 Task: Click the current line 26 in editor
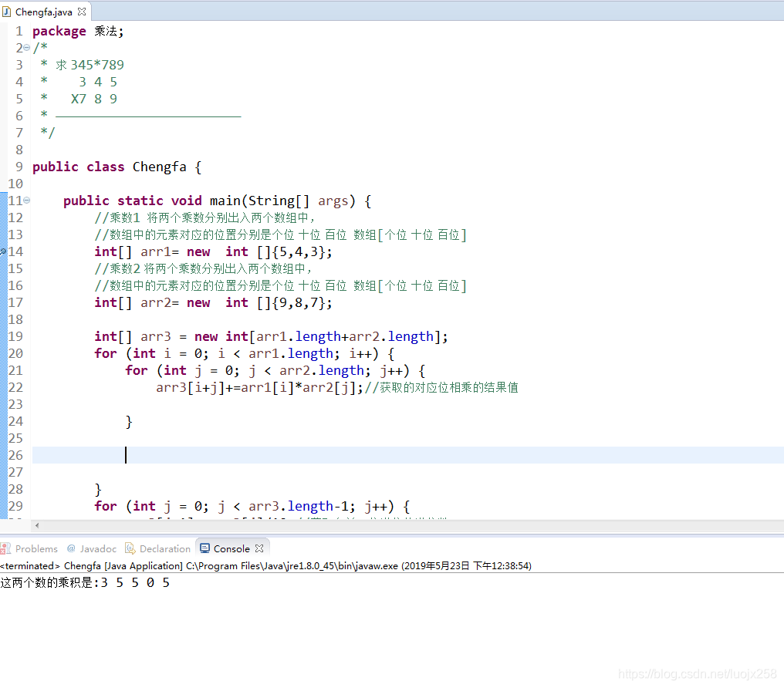coord(408,455)
